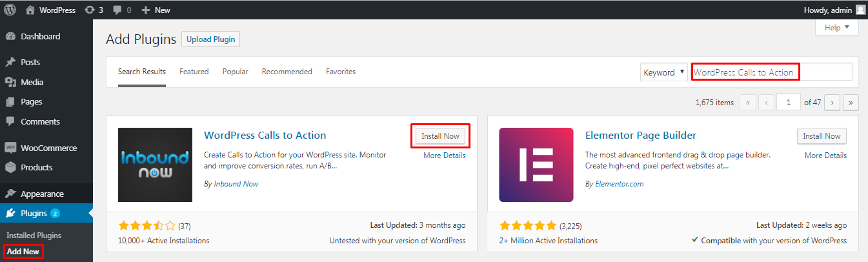The width and height of the screenshot is (868, 262).
Task: Expand the Help panel
Action: tap(837, 27)
